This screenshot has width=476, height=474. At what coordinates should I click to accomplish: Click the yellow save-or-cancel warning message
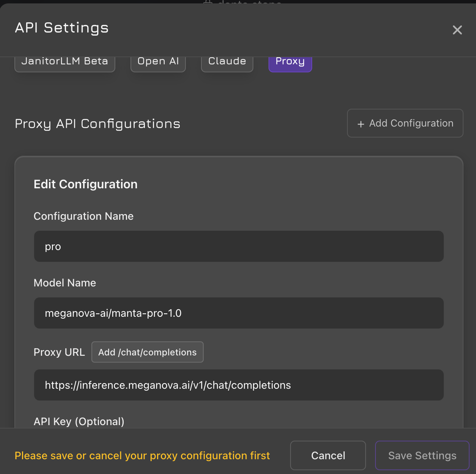(x=142, y=455)
